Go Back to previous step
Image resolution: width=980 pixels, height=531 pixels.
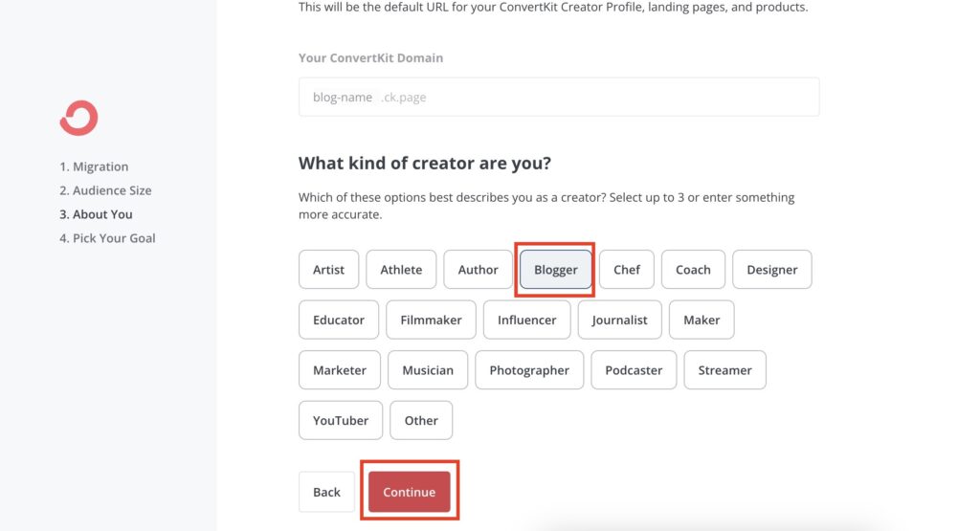pyautogui.click(x=327, y=492)
